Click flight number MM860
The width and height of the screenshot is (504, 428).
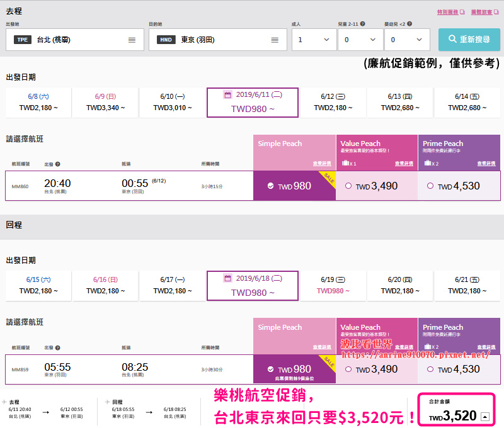point(20,186)
